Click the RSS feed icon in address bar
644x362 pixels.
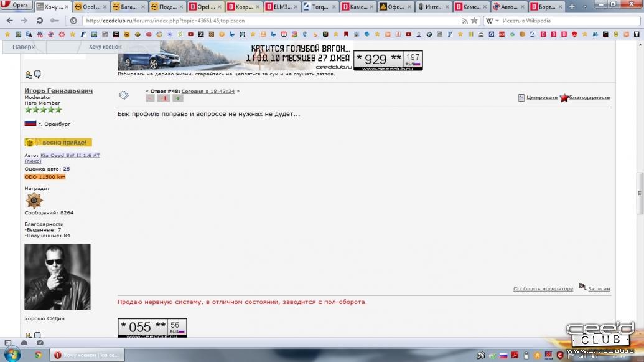coord(465,21)
